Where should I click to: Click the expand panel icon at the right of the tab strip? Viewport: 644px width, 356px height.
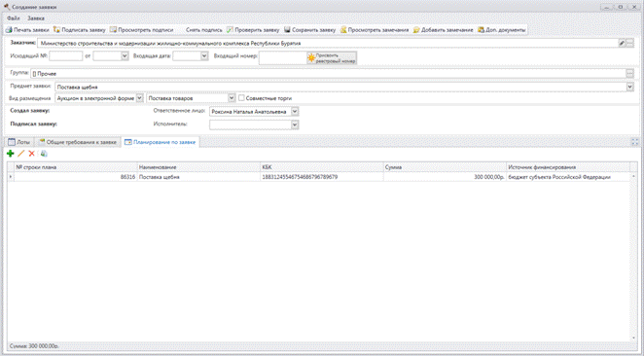(x=635, y=142)
